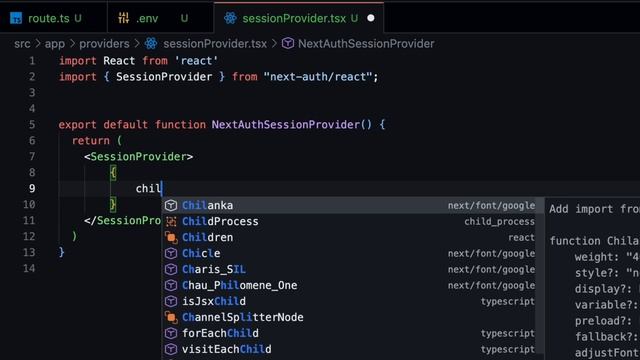The image size is (640, 360).
Task: Select the isJsxChild suggestion
Action: [x=353, y=301]
